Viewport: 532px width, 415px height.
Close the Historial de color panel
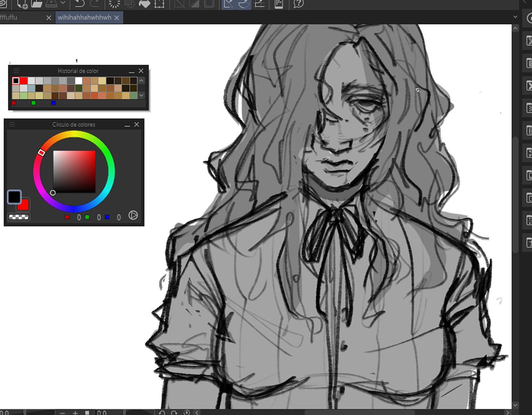[141, 71]
